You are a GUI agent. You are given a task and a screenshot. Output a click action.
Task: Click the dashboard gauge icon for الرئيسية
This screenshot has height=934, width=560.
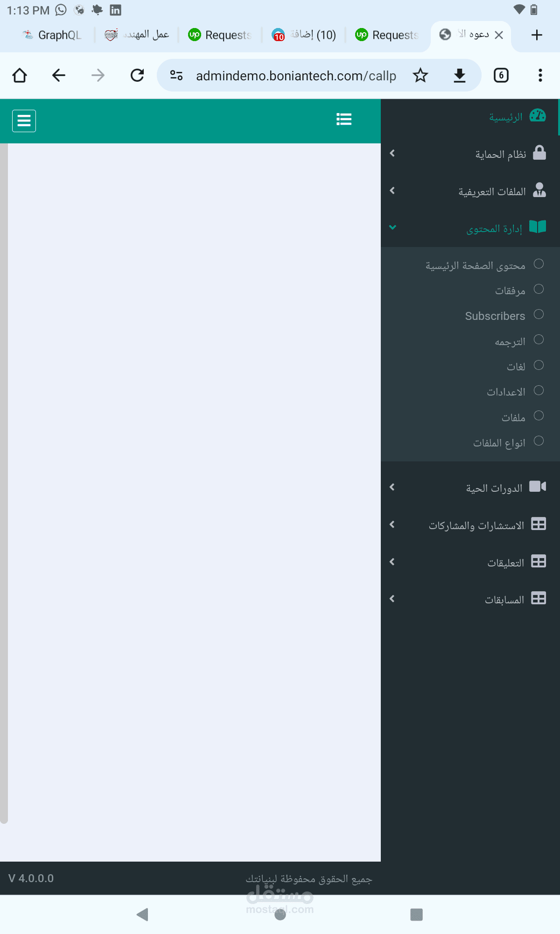[x=538, y=115]
